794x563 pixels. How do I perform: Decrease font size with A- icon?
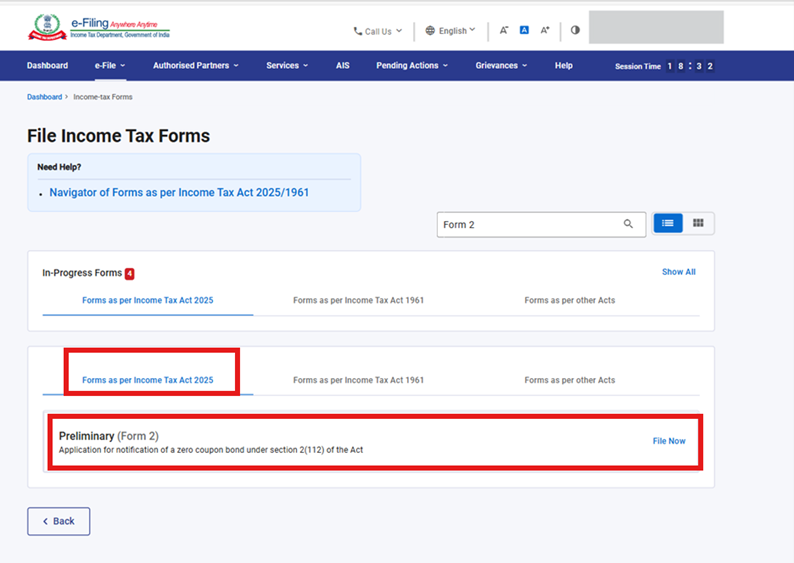click(504, 30)
